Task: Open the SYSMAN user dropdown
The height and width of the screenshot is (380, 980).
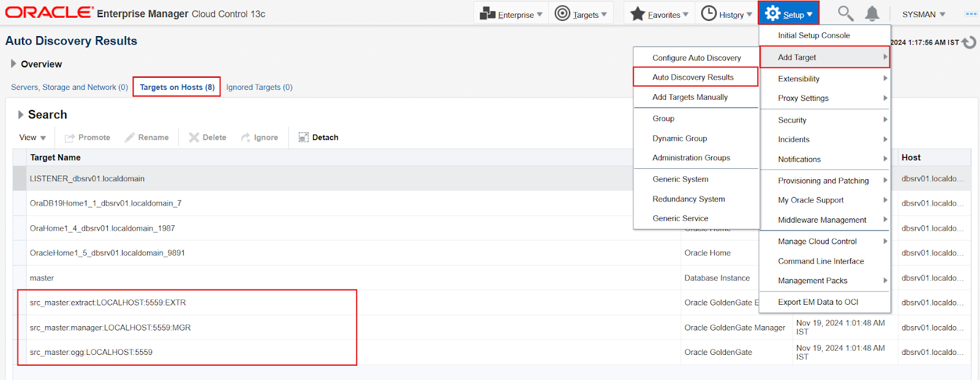Action: pos(924,14)
